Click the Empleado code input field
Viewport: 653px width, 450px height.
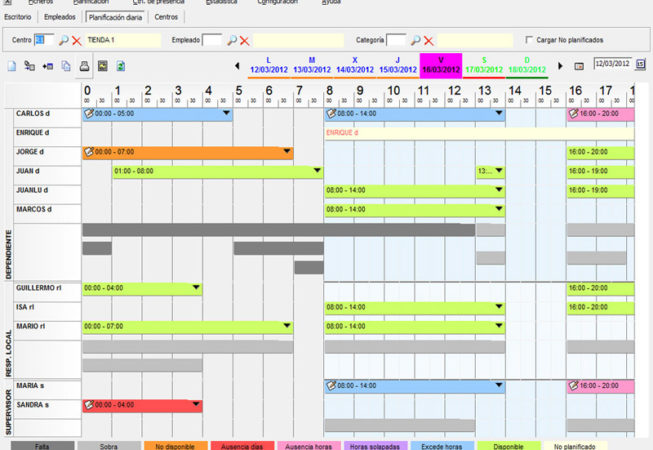point(212,40)
